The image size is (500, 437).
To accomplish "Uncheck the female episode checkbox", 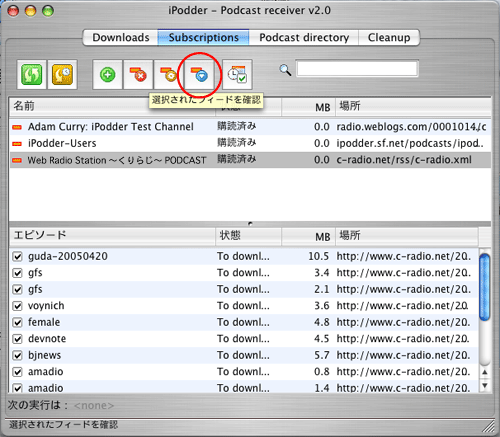I will point(17,322).
